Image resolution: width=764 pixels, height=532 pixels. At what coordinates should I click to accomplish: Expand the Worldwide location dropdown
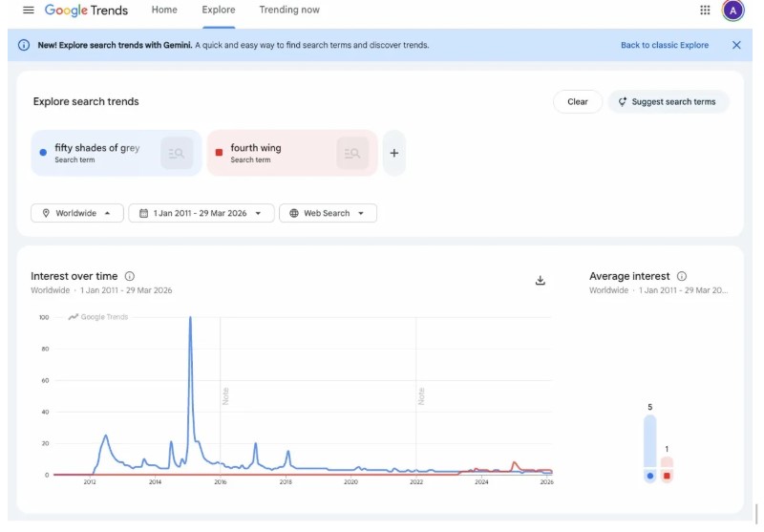click(x=77, y=213)
